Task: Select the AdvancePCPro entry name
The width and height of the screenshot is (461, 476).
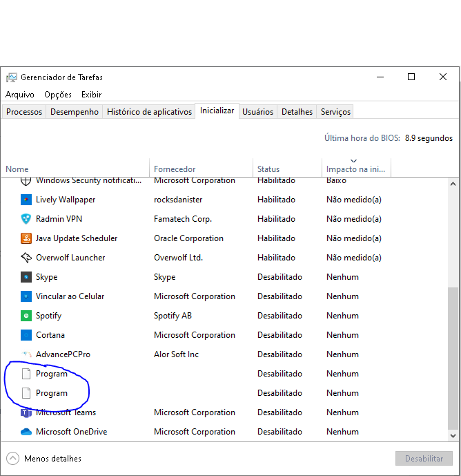Action: (63, 354)
